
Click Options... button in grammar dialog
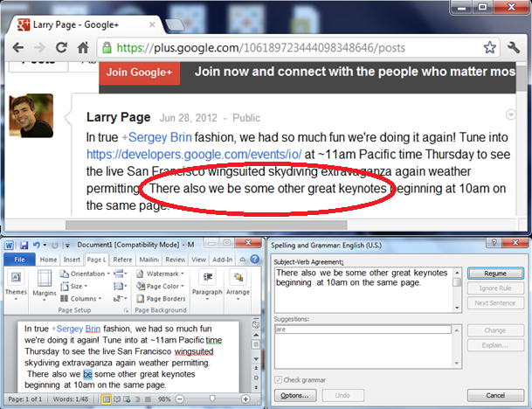tap(295, 395)
